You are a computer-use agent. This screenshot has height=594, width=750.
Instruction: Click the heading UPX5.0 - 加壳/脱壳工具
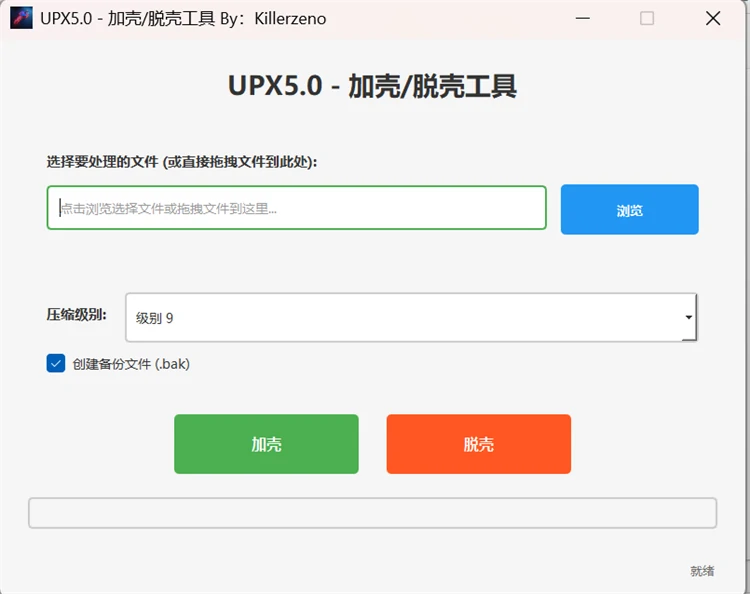pos(372,87)
